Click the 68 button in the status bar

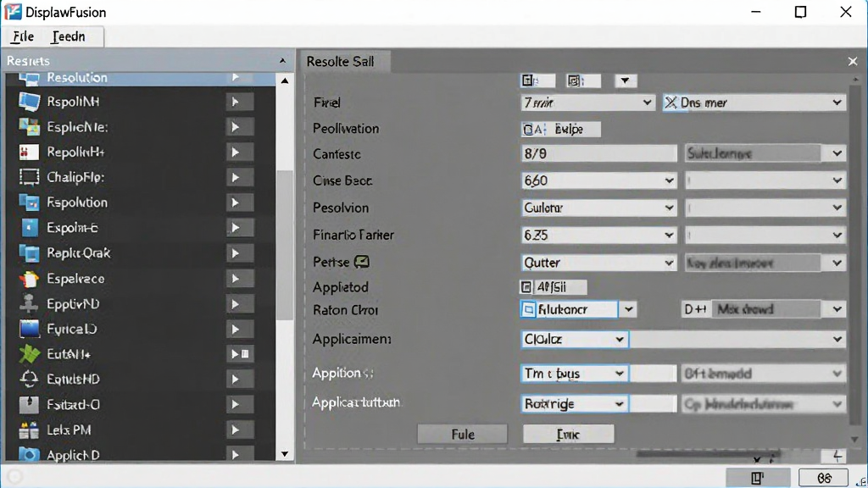point(824,478)
